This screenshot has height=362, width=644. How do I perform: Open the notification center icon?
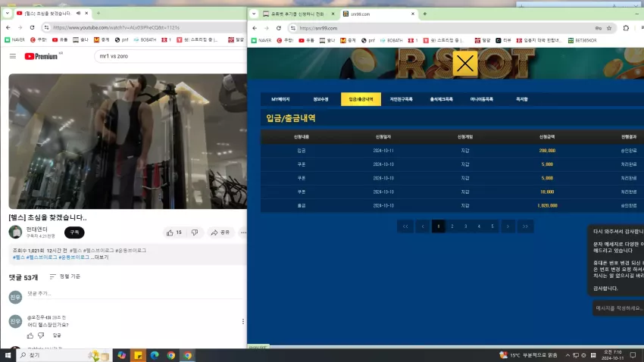tap(633, 355)
